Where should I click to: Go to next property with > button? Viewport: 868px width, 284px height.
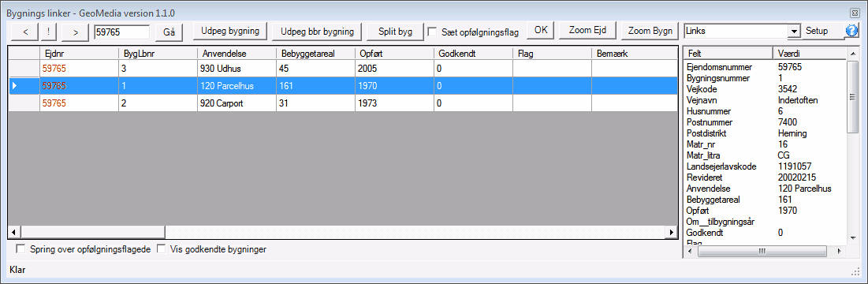(75, 32)
